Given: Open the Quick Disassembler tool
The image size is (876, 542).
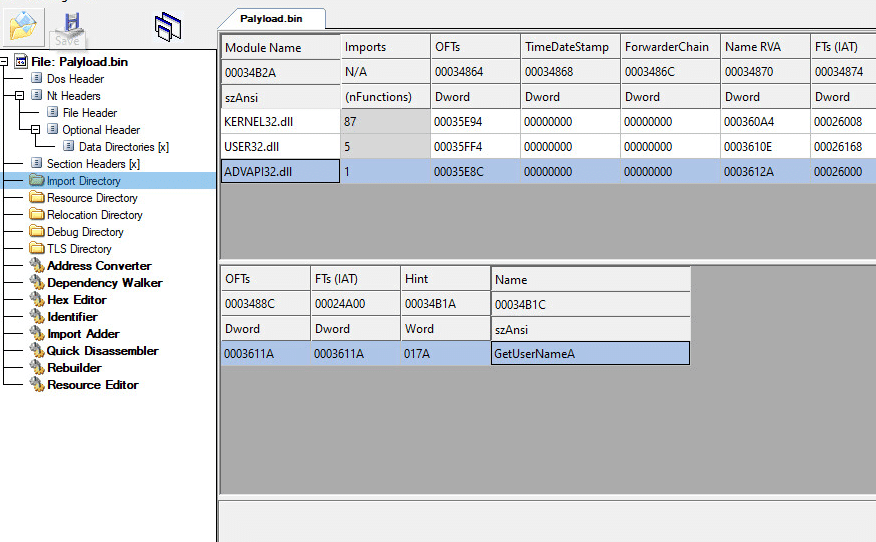Looking at the screenshot, I should 102,351.
